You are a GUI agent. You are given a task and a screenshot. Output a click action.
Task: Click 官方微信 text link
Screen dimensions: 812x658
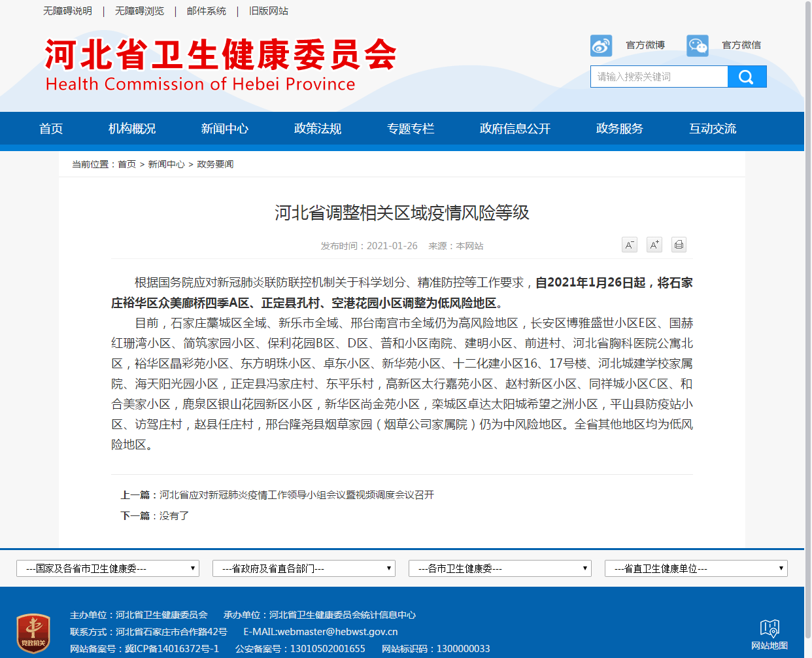(741, 45)
